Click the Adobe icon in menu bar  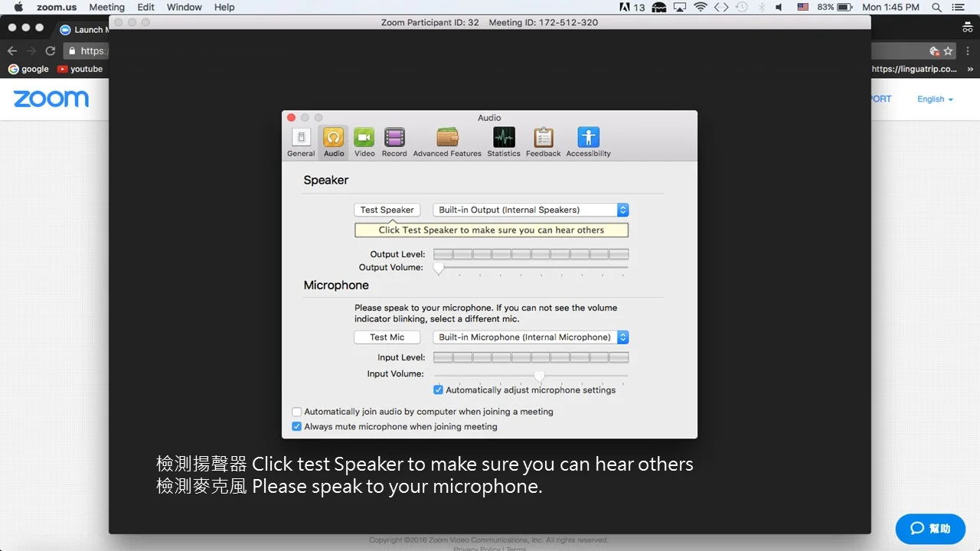(632, 7)
